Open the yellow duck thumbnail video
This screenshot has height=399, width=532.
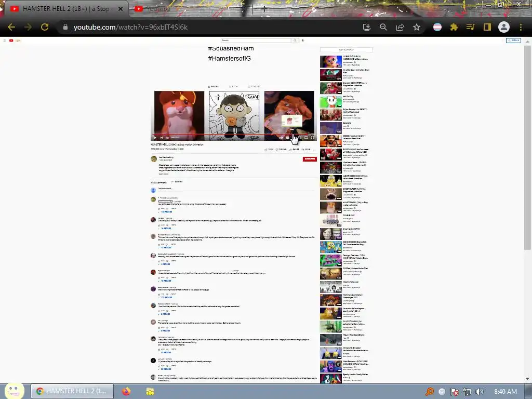point(331,181)
